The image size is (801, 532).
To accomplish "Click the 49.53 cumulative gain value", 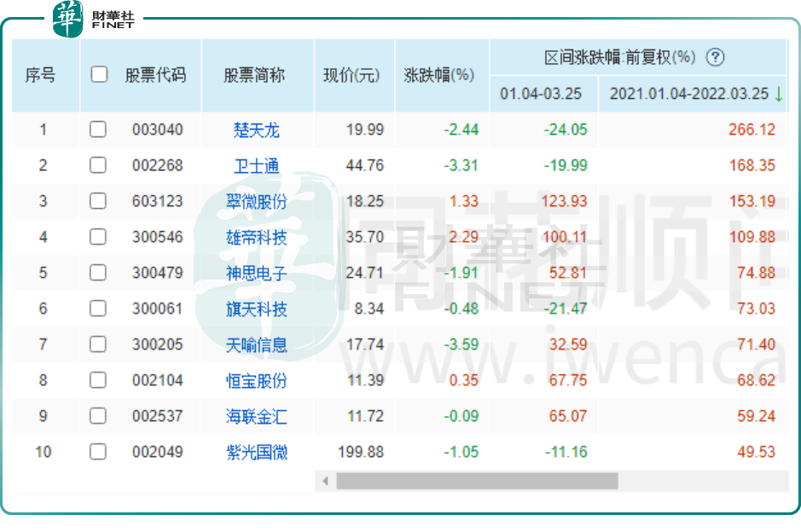I will pyautogui.click(x=756, y=451).
